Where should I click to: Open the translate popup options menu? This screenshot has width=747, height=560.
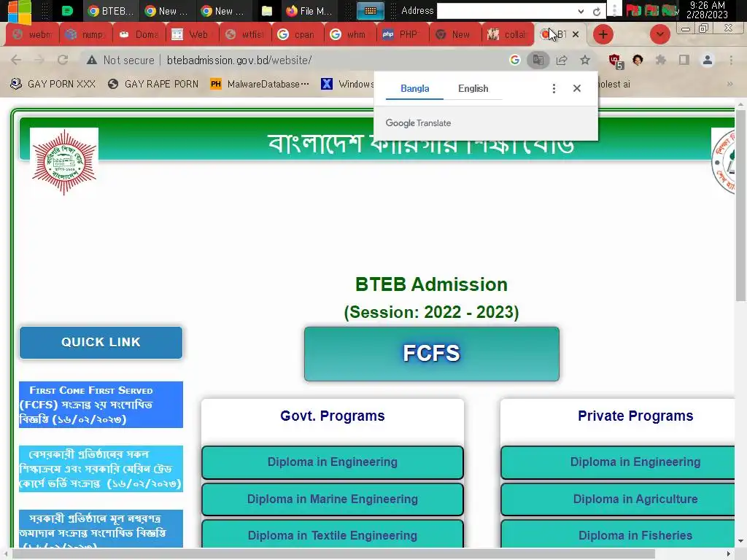click(554, 88)
